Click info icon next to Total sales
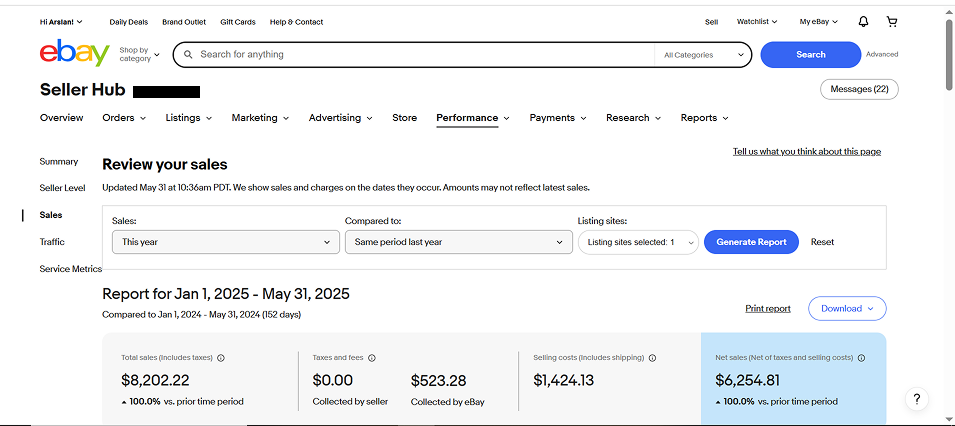Image resolution: width=955 pixels, height=426 pixels. (220, 358)
